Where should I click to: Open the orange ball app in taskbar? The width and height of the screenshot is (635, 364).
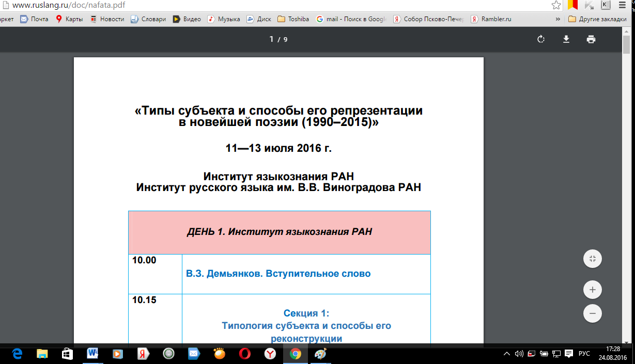coord(220,354)
